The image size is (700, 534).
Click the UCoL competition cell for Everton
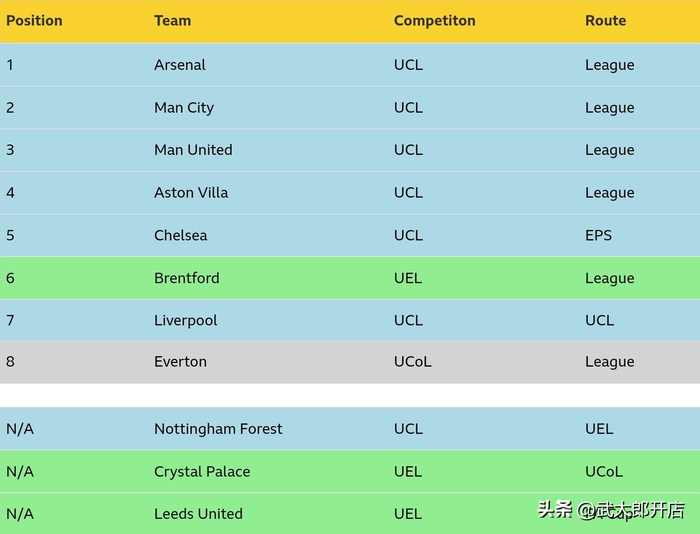coord(412,362)
